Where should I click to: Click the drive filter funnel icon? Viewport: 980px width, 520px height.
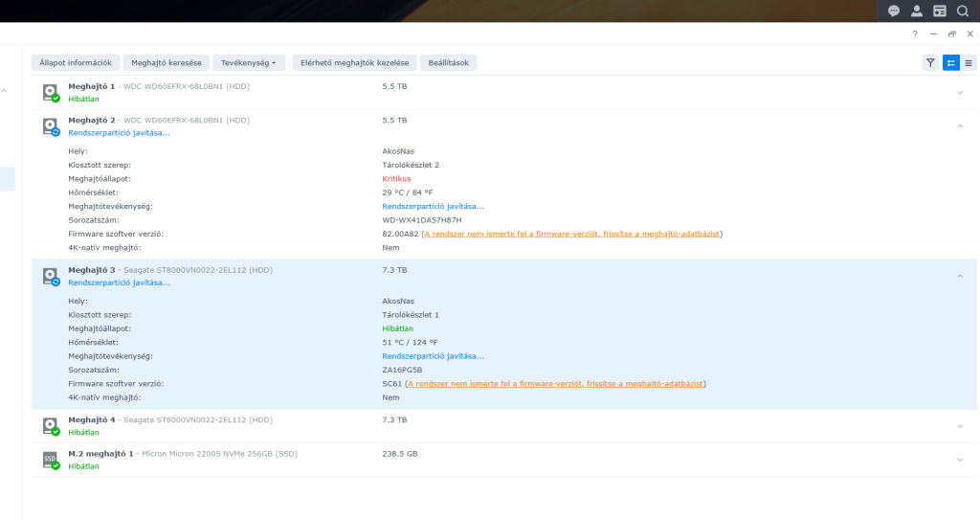tap(930, 62)
